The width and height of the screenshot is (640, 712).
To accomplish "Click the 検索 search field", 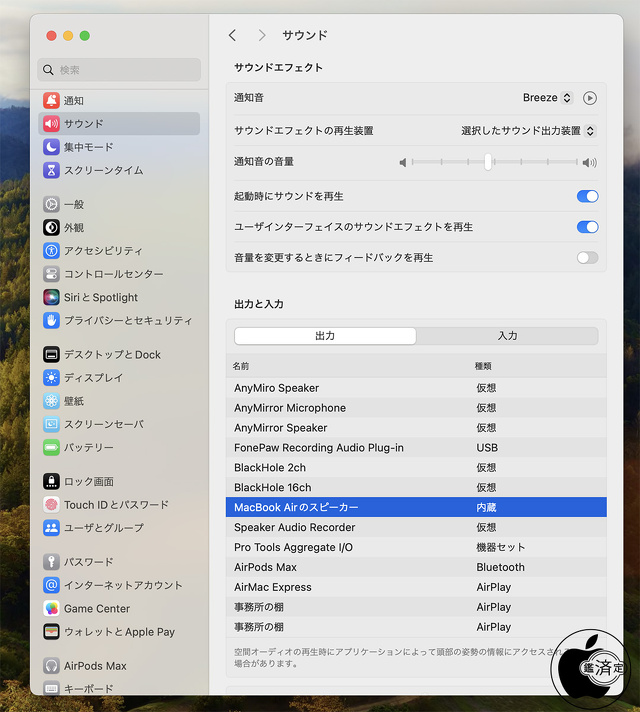I will click(119, 69).
